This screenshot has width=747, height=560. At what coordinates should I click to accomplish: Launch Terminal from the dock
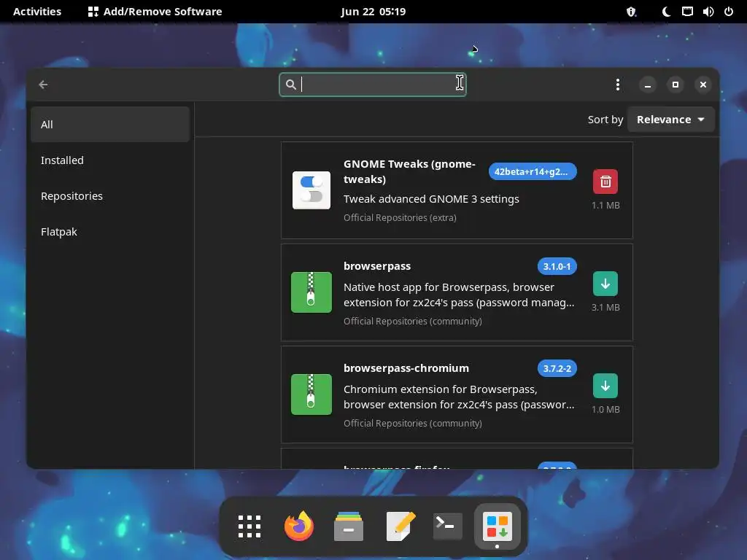click(447, 526)
